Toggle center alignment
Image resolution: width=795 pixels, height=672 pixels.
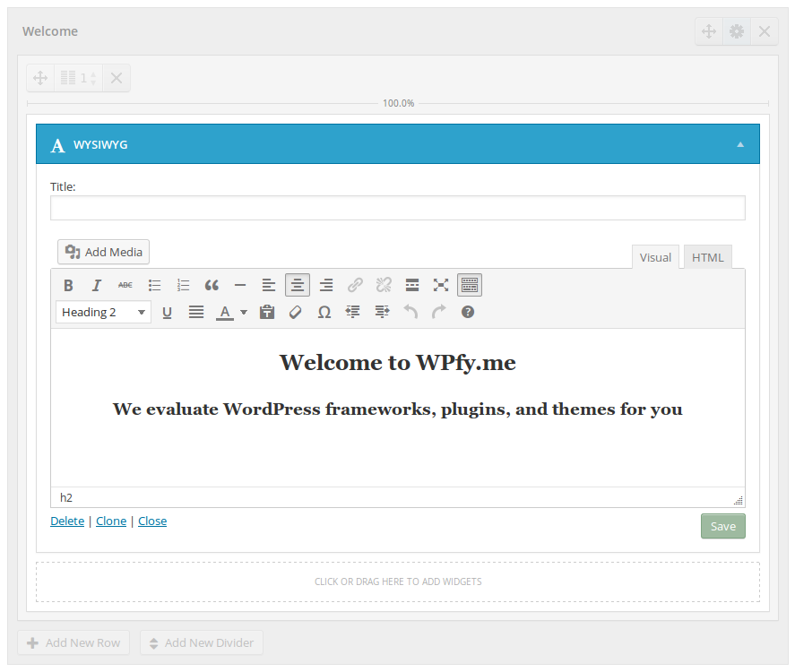coord(298,285)
